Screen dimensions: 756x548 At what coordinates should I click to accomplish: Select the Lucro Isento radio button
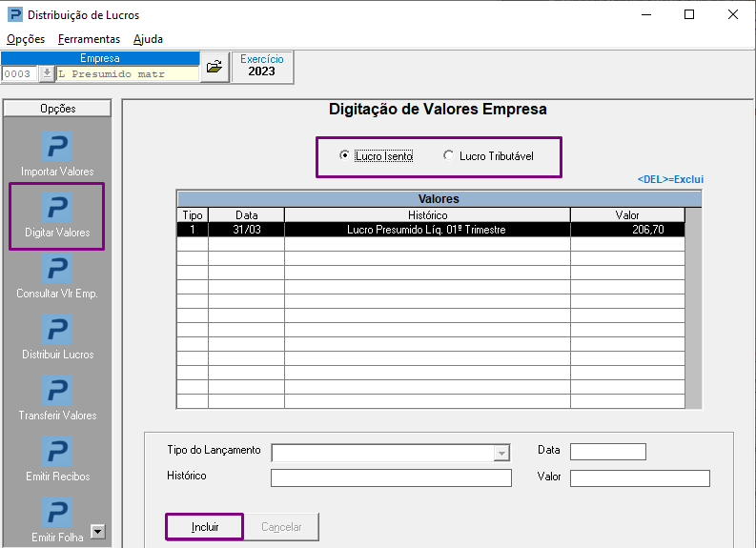coord(344,155)
